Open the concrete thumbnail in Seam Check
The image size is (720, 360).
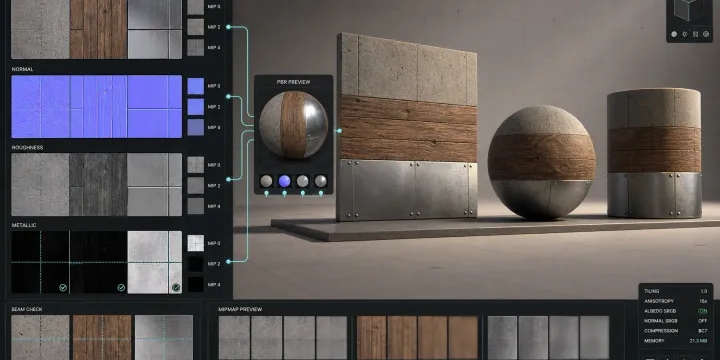[40, 338]
